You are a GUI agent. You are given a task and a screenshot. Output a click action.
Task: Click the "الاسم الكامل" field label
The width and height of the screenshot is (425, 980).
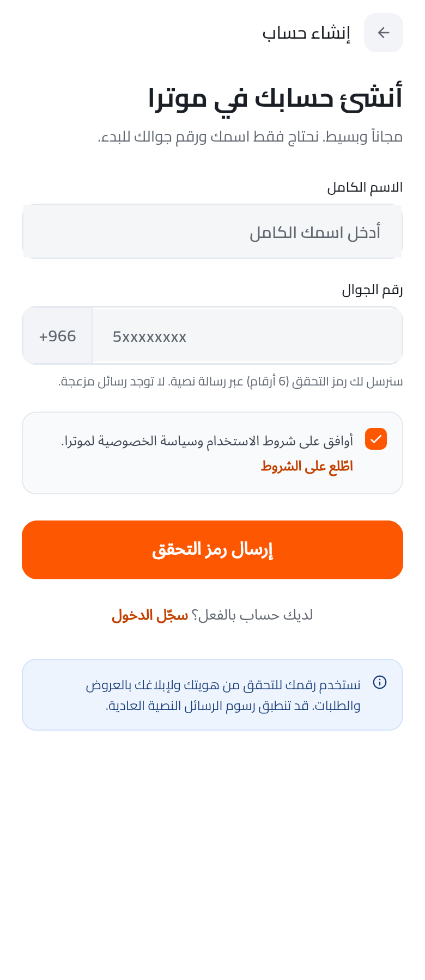[365, 187]
